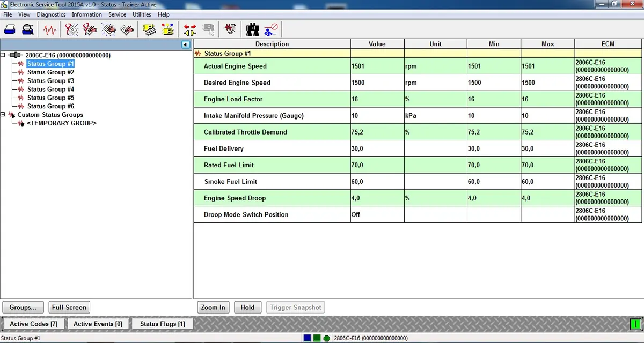
Task: Click waveform icon in Status Group #1 header row
Action: 199,54
